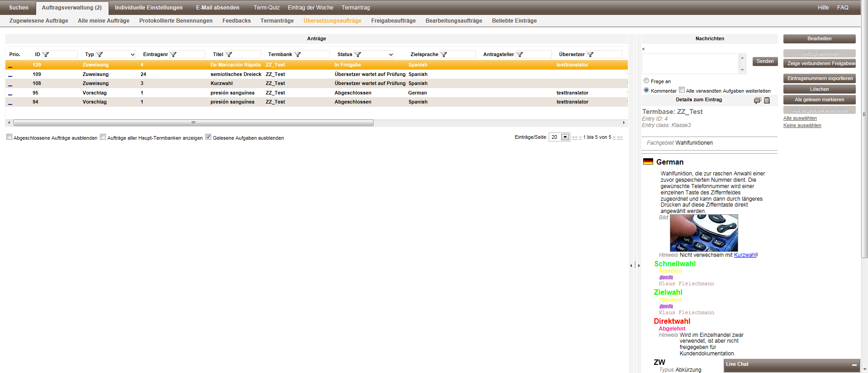Image resolution: width=868 pixels, height=373 pixels.
Task: Click priority marker of row 108
Action: coord(10,85)
